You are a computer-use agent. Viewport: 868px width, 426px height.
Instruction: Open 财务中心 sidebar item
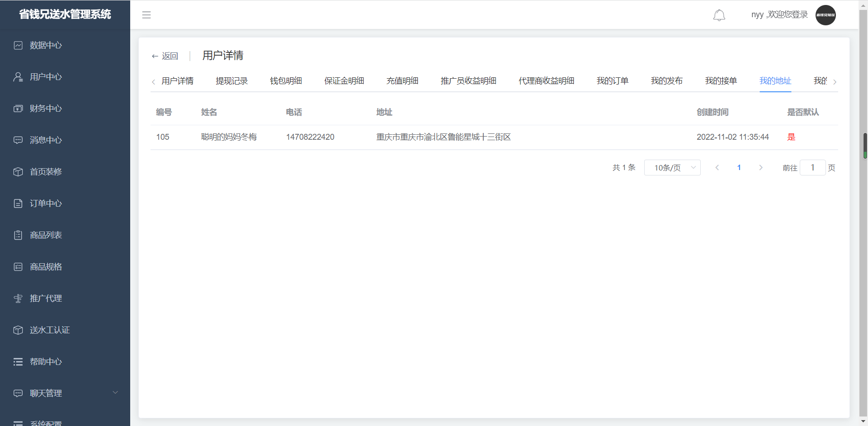tap(46, 109)
